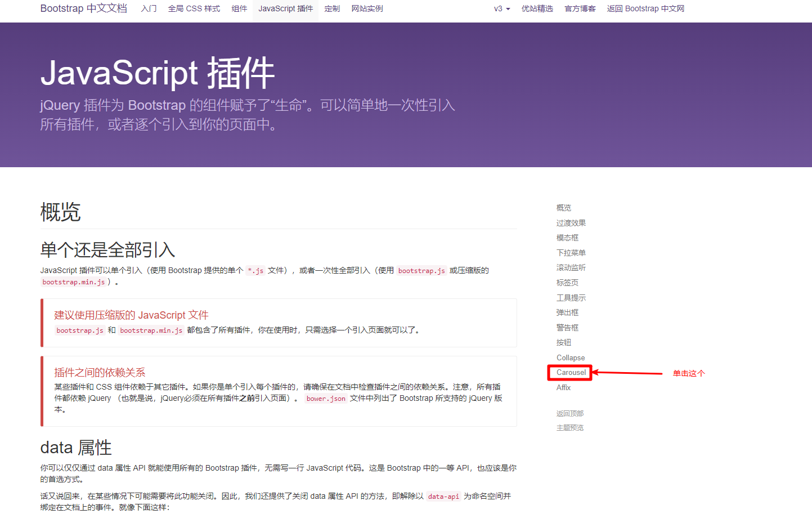This screenshot has width=812, height=514.
Task: Open the 网站实例 page
Action: click(367, 8)
